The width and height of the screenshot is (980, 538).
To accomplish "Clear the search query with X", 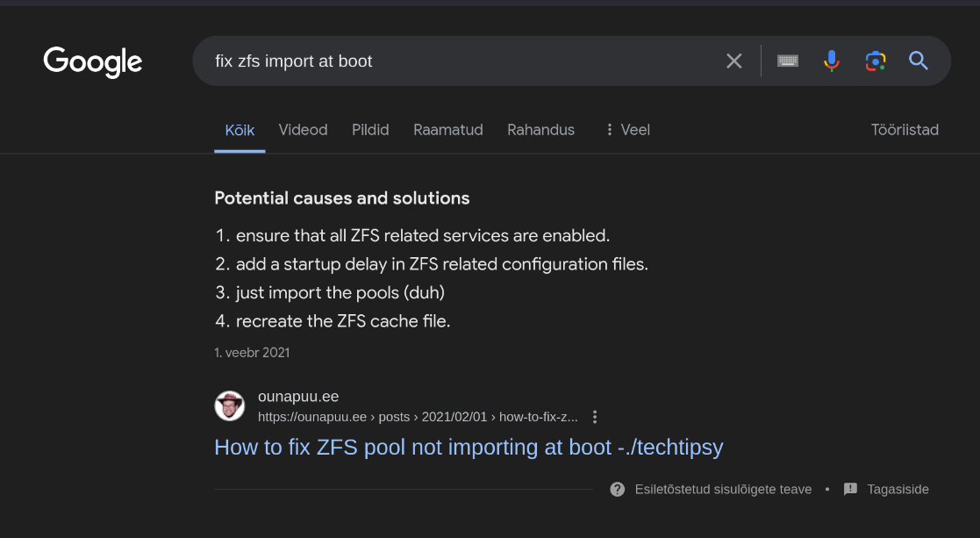I will pos(734,61).
